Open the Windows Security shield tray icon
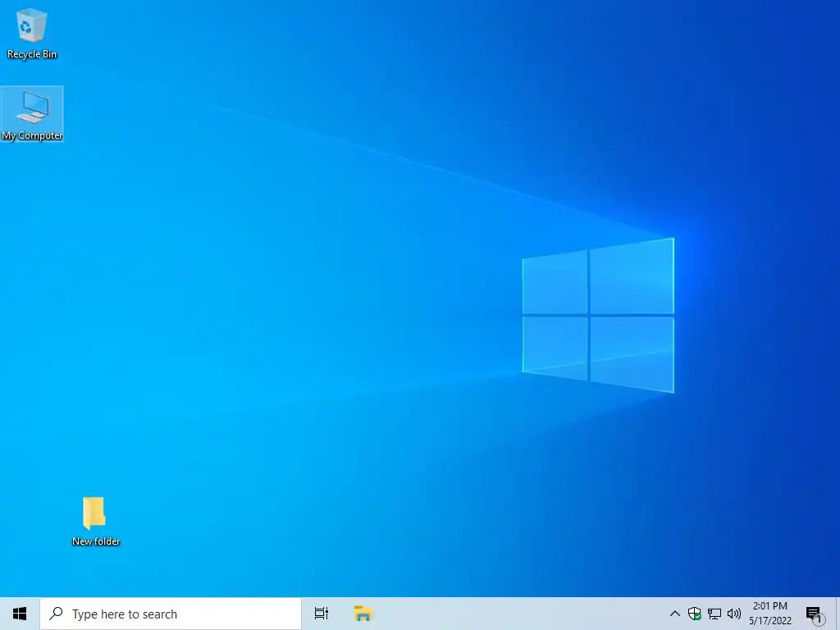Screen dimensions: 840x630 (x=694, y=614)
